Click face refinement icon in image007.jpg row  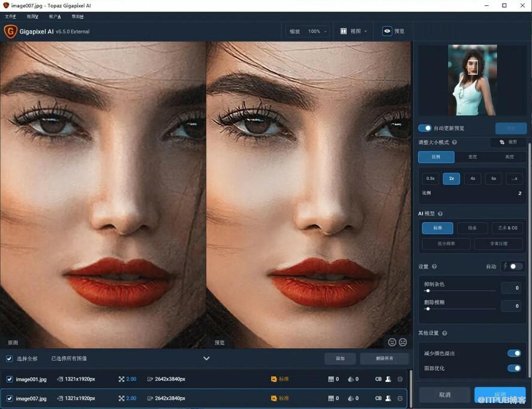coord(388,398)
